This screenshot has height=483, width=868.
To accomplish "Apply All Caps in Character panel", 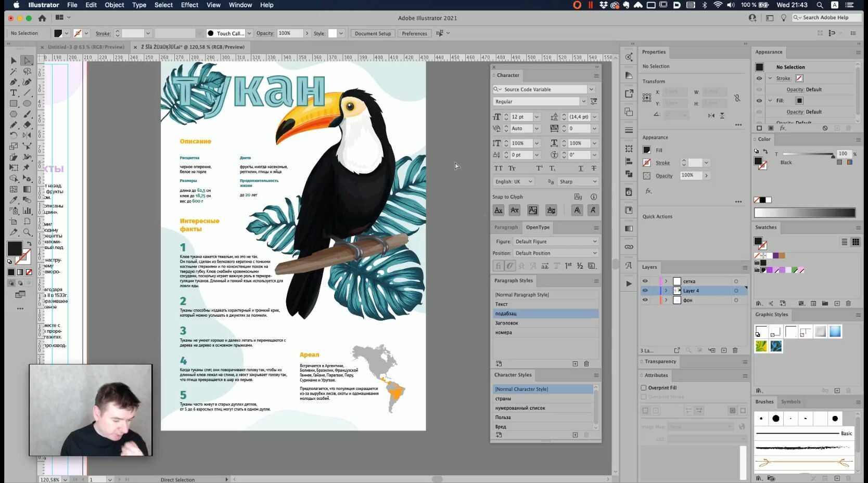I will click(x=498, y=168).
